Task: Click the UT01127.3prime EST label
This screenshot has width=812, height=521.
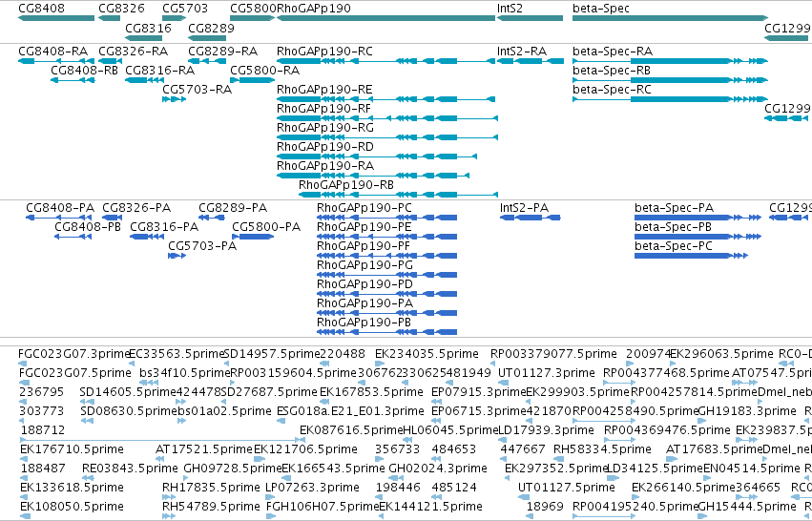Action: click(x=547, y=373)
